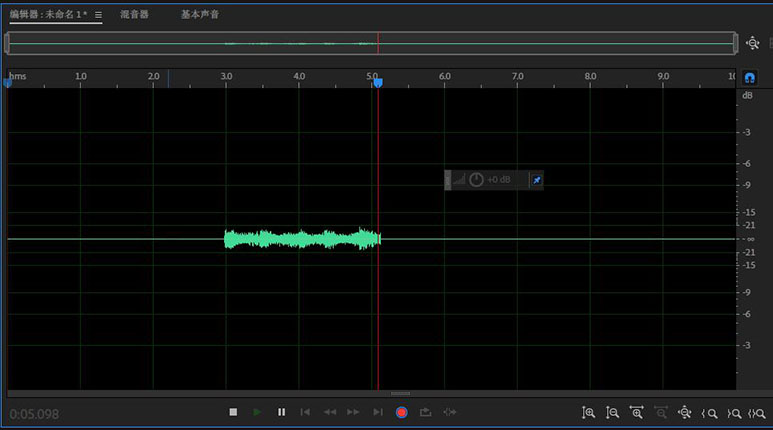Click the Fast Forward button

tap(353, 412)
